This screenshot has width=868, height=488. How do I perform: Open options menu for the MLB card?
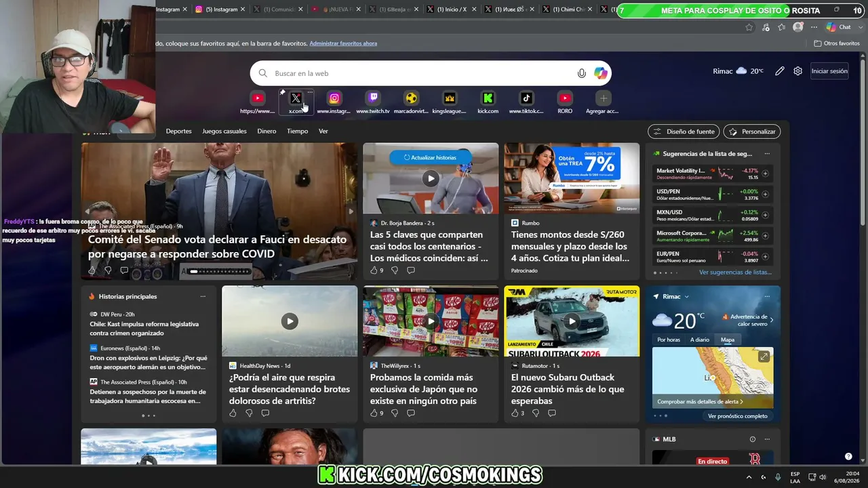[767, 439]
